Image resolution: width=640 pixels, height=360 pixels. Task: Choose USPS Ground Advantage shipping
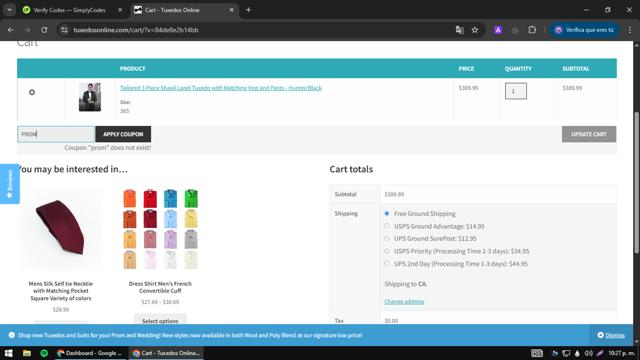point(387,226)
